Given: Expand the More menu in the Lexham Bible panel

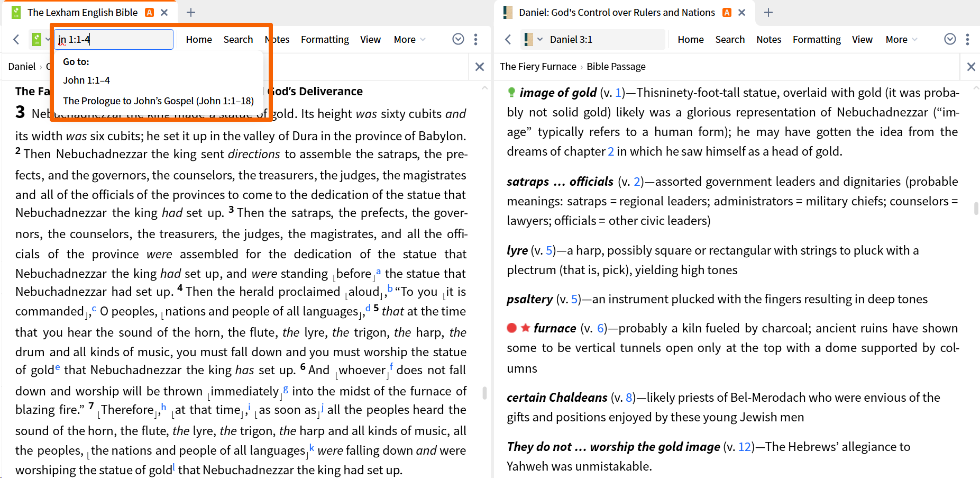Looking at the screenshot, I should 409,39.
